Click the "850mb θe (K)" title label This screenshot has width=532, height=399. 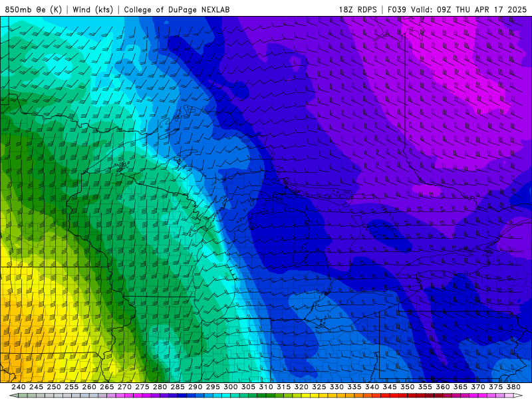pos(33,9)
